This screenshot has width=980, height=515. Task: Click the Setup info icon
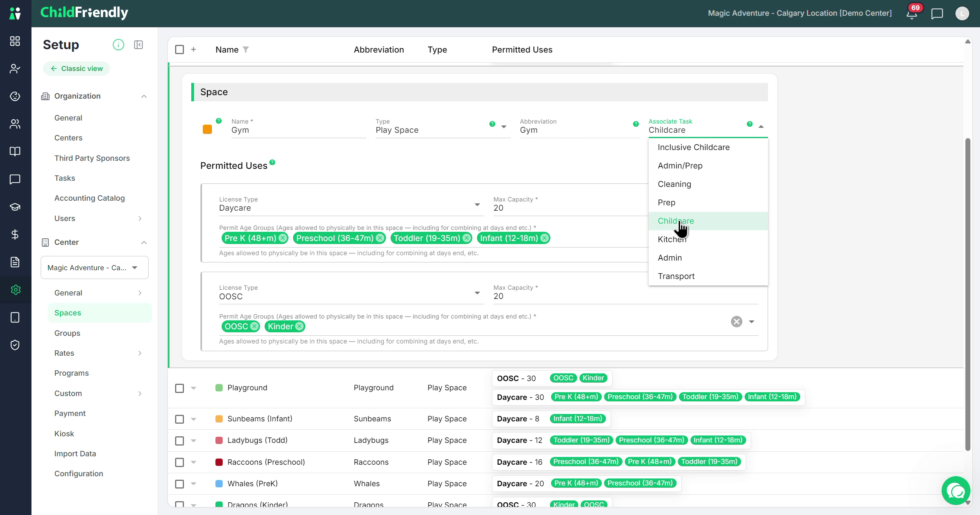[x=118, y=45]
